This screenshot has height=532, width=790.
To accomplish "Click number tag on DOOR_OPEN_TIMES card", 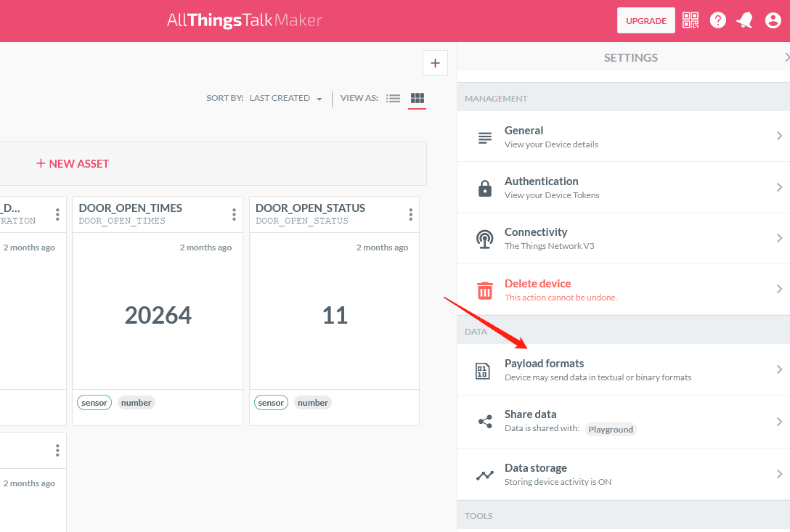I will pyautogui.click(x=136, y=403).
